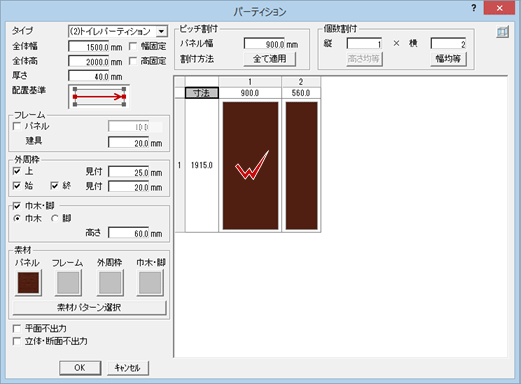Click the 全体幅 input field

[x=96, y=47]
